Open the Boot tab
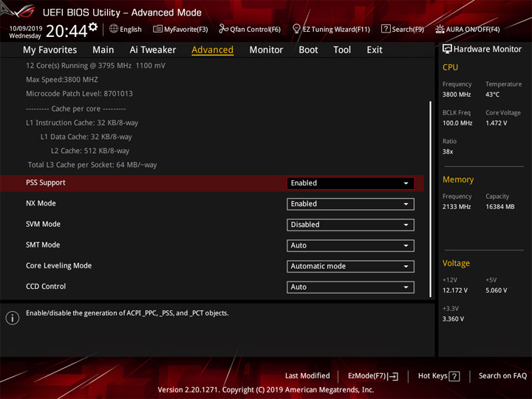 point(308,50)
